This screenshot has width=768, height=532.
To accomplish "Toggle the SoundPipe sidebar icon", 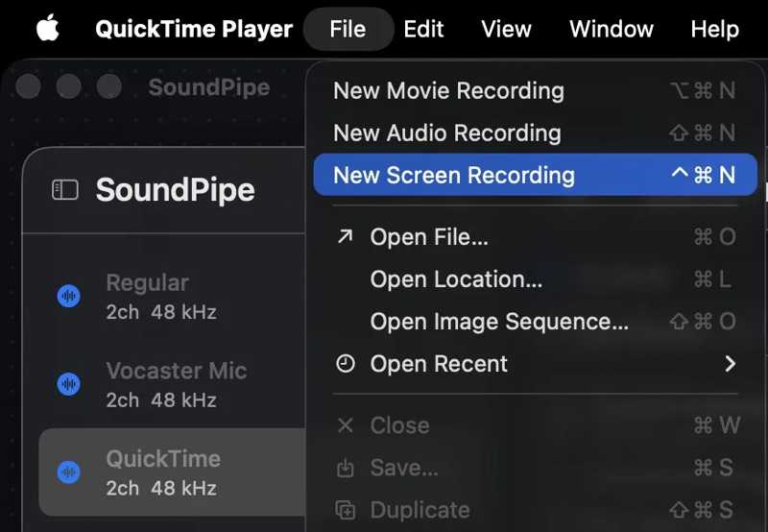I will (x=65, y=190).
